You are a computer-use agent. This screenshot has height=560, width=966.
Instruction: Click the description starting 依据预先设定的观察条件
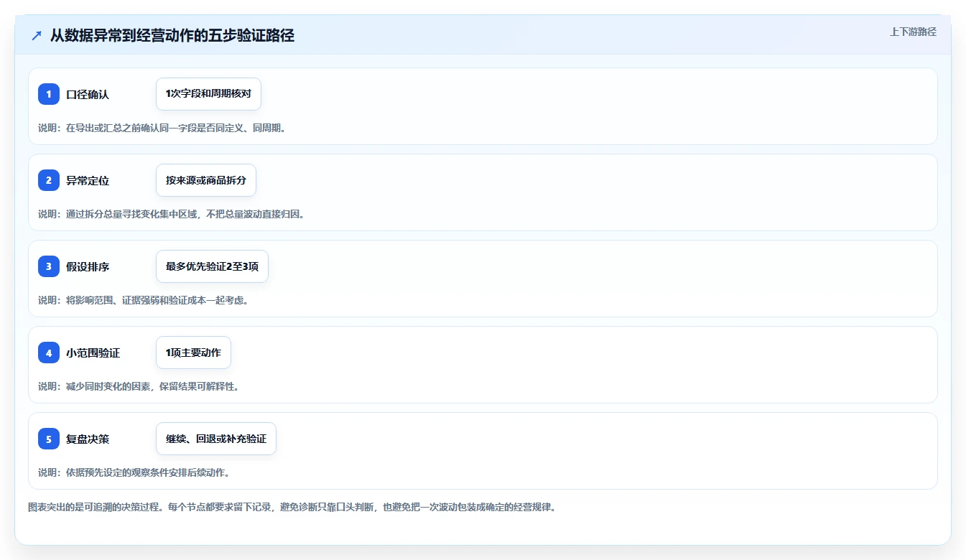tap(134, 472)
